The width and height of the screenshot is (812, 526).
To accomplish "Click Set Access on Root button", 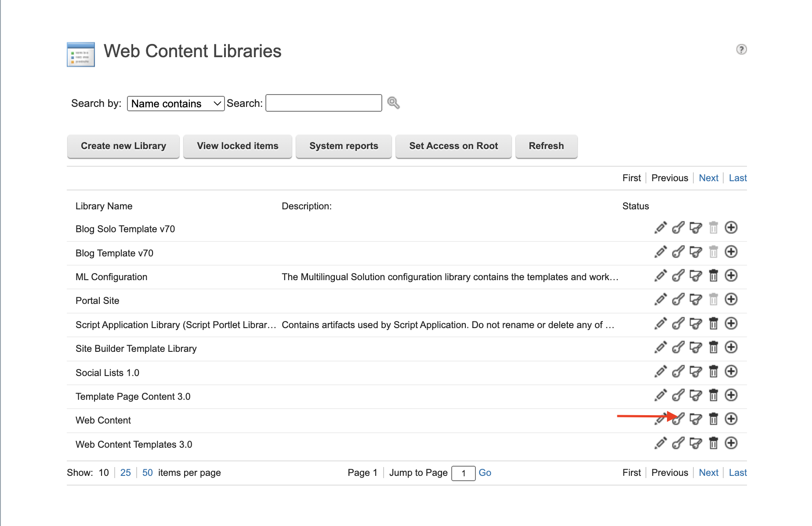I will click(x=453, y=146).
